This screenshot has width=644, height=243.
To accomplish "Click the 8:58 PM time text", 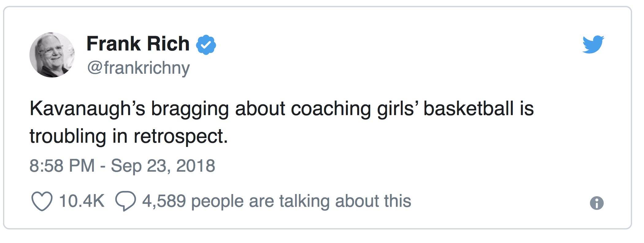I will pyautogui.click(x=62, y=166).
